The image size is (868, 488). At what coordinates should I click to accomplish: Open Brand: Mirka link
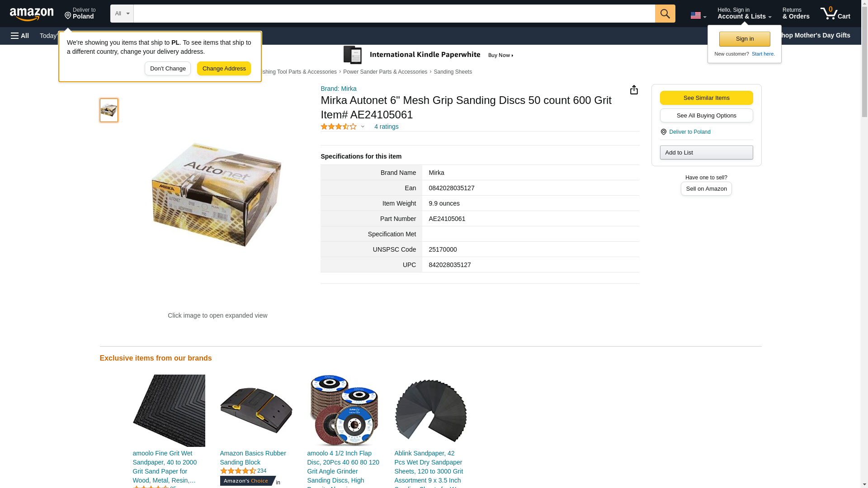point(339,89)
